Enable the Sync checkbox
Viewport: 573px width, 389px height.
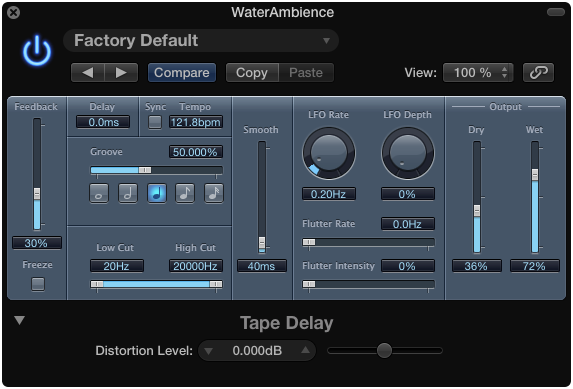(x=155, y=122)
